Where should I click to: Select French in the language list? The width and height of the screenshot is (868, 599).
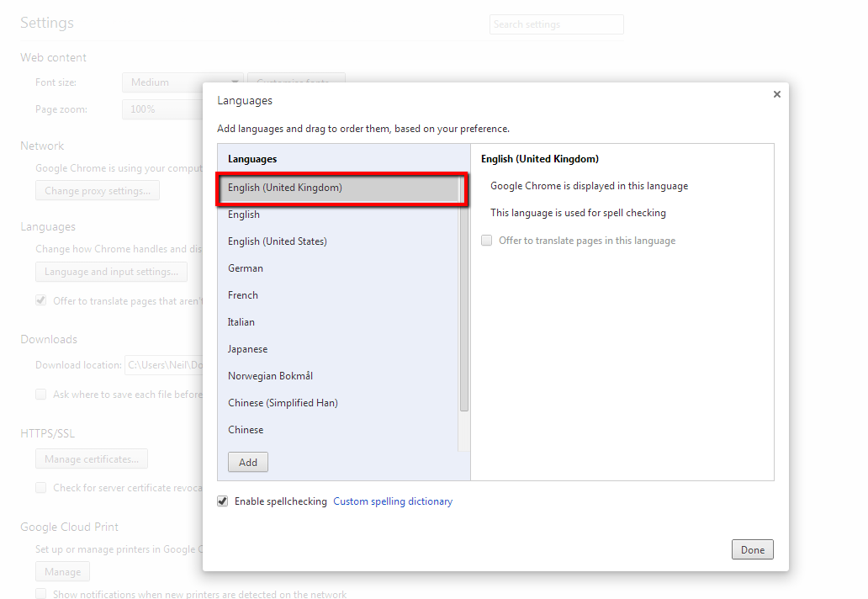[338, 295]
